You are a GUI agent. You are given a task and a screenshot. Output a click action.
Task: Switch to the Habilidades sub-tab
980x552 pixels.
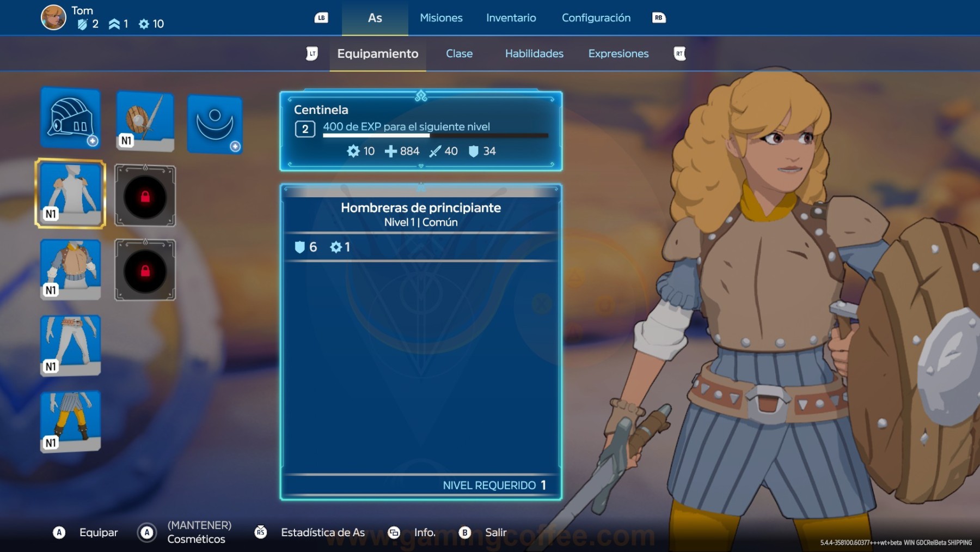coord(534,53)
